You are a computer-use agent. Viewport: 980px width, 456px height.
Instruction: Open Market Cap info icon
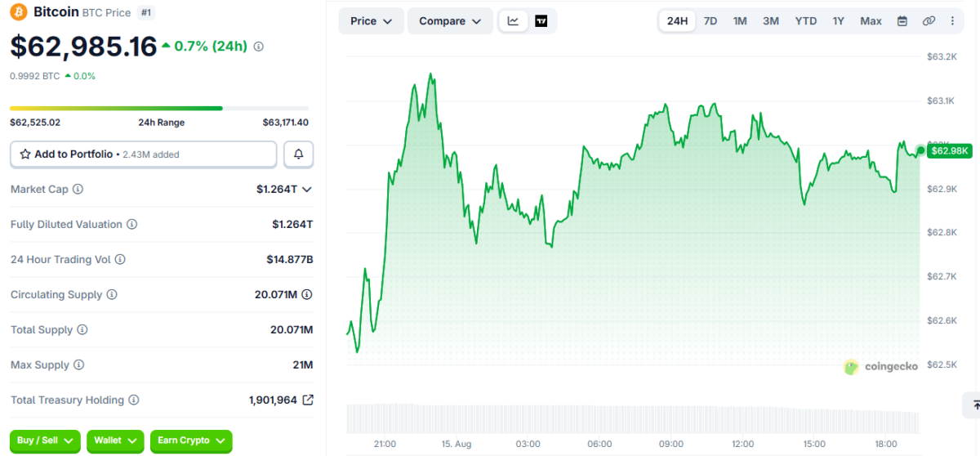click(78, 189)
